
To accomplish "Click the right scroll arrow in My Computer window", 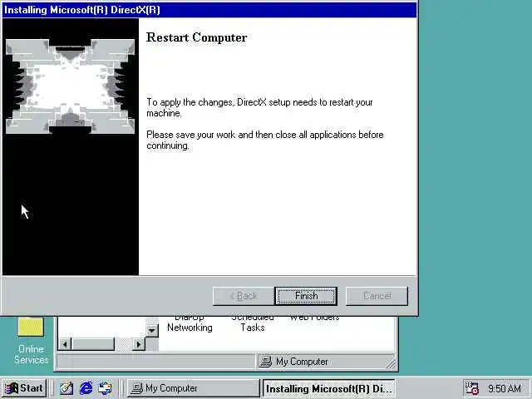I will click(139, 344).
